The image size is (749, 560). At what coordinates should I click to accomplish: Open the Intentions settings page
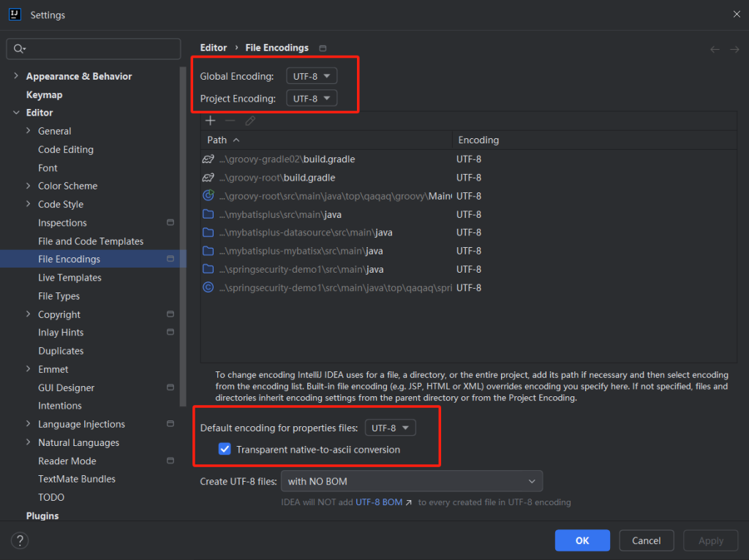(x=60, y=406)
